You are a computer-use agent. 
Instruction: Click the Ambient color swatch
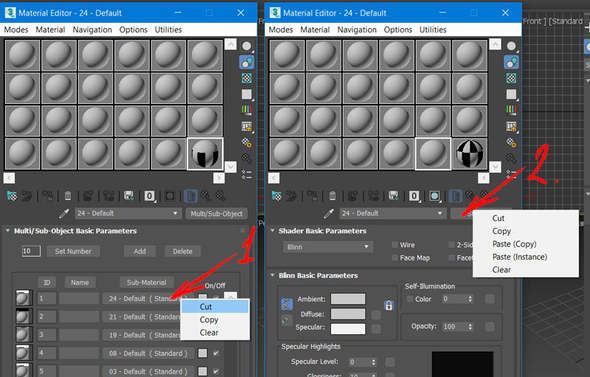(348, 299)
